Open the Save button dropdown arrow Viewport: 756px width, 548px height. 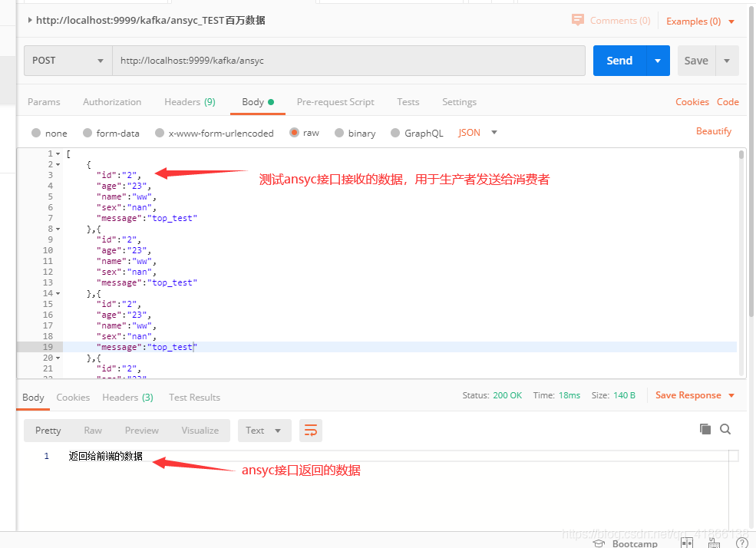727,61
